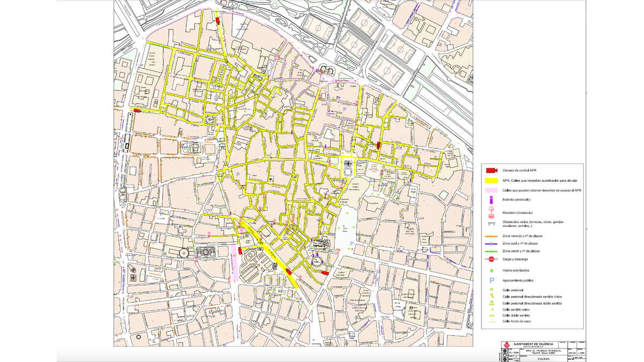Click the Calle doble sentido double-arrow icon
The width and height of the screenshot is (644, 362).
pyautogui.click(x=491, y=316)
